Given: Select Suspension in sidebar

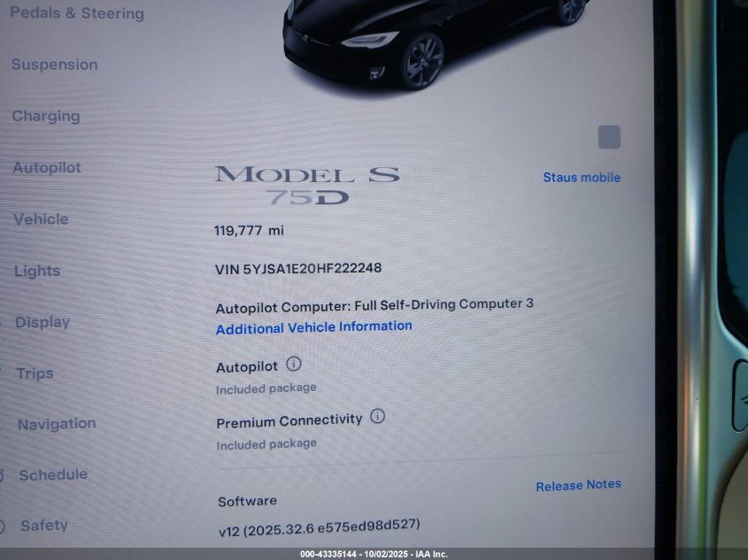Looking at the screenshot, I should (54, 65).
